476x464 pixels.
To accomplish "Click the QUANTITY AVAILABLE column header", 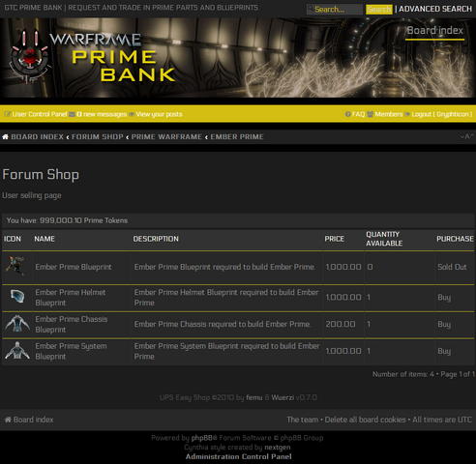I will pos(384,239).
